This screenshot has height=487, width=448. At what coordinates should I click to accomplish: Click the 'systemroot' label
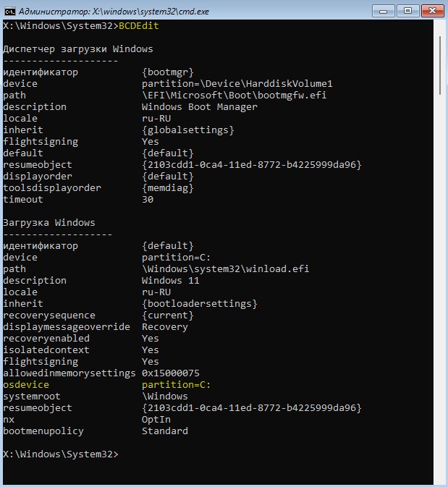click(x=32, y=397)
